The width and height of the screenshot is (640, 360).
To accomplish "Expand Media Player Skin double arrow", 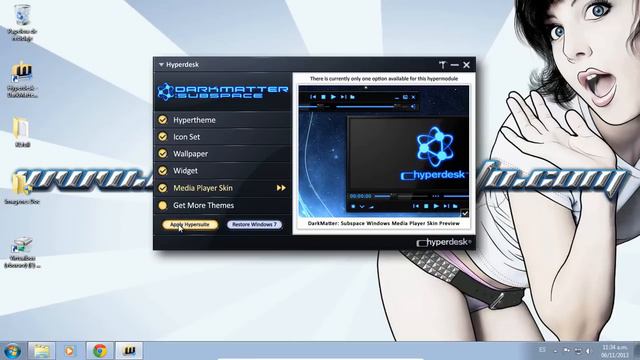I will click(281, 188).
